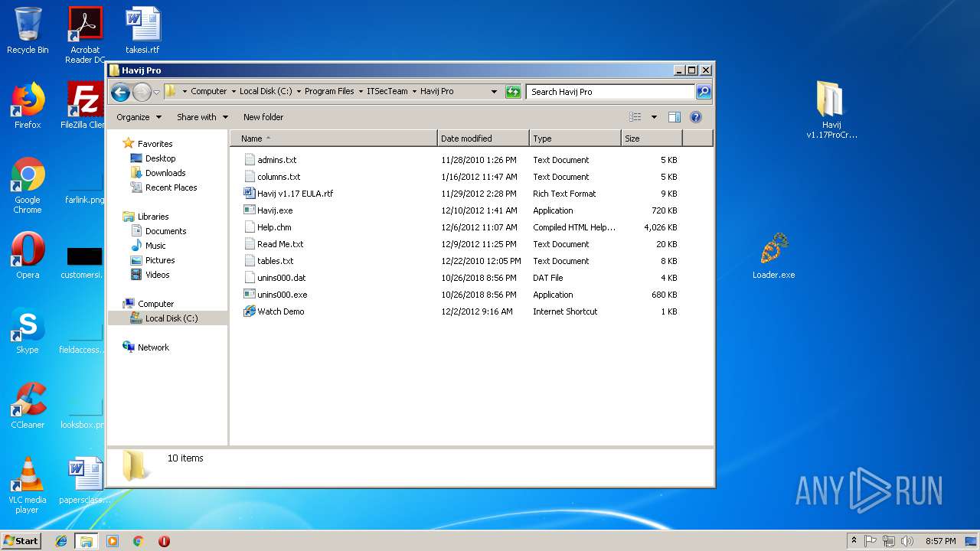Click the address bar refresh icon
The height and width of the screenshot is (551, 980).
513,92
